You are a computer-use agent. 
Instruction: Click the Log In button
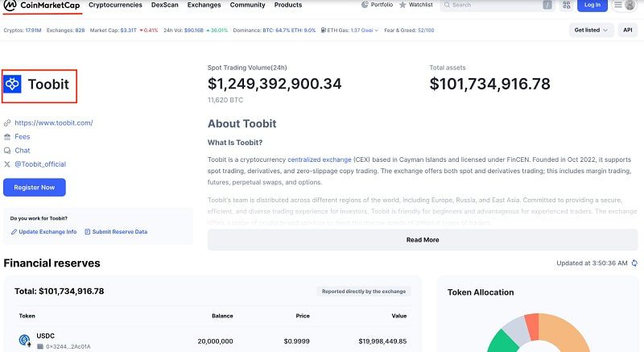click(592, 5)
